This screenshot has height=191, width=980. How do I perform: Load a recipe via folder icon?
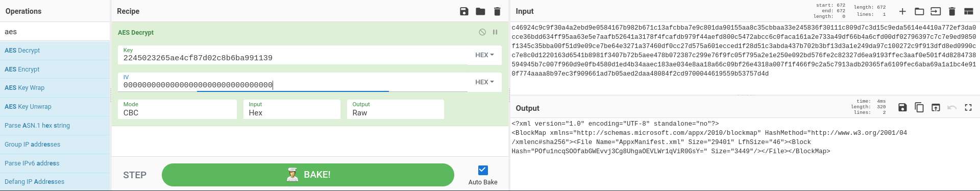coord(480,11)
